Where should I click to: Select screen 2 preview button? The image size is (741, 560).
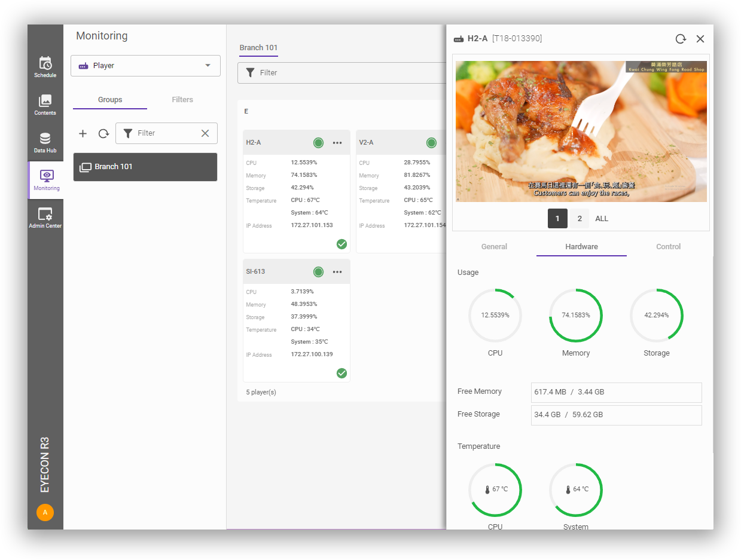tap(579, 219)
